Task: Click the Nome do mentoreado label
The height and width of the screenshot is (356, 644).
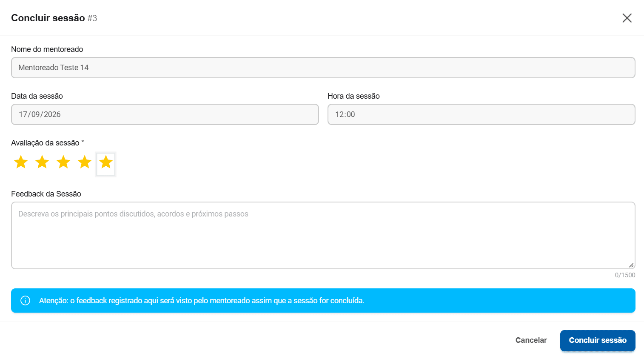Action: (x=47, y=49)
